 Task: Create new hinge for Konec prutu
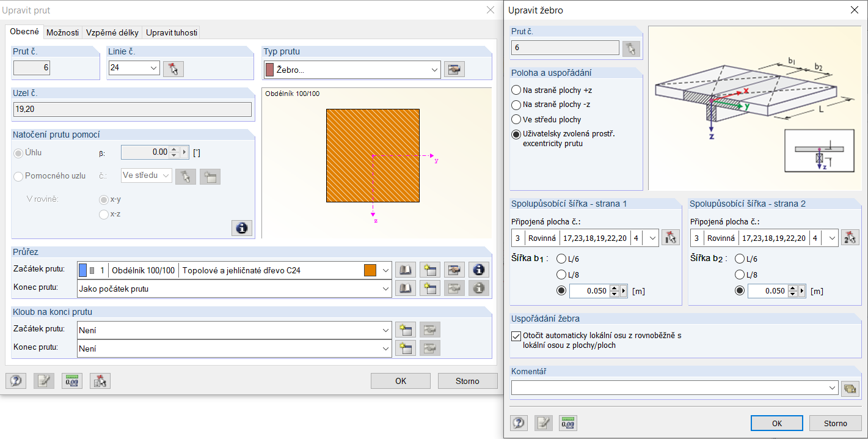coord(406,349)
